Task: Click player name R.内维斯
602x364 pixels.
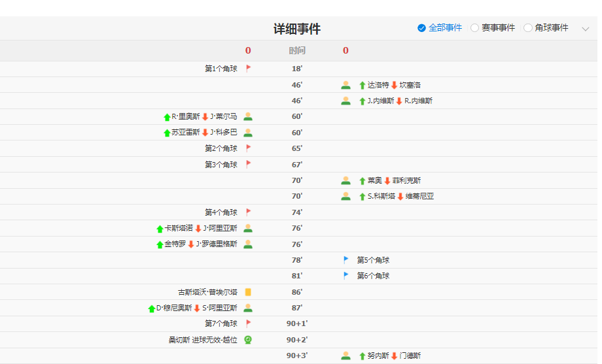Action: 419,101
